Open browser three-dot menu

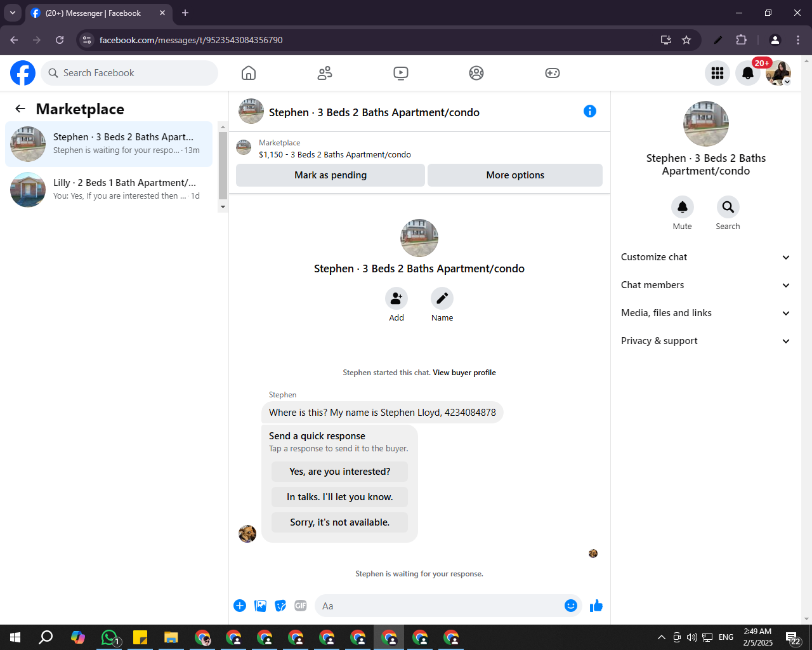(x=798, y=40)
